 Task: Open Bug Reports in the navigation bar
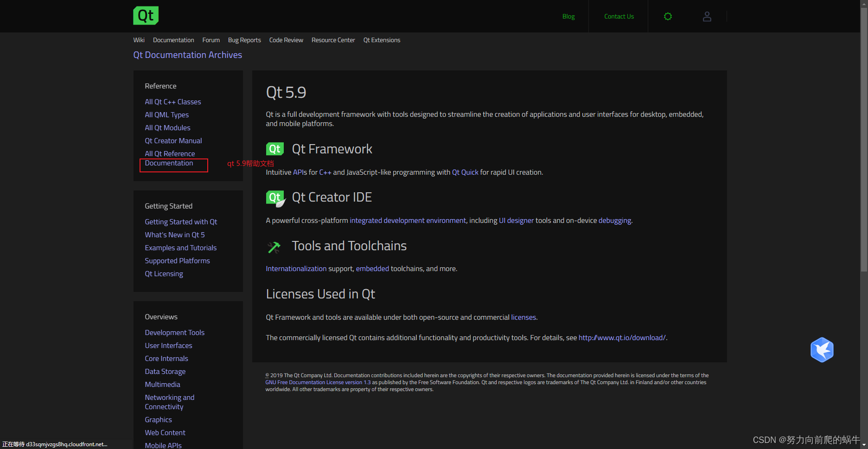(244, 40)
